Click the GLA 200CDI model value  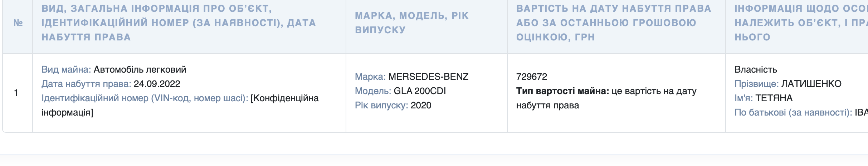(x=420, y=91)
